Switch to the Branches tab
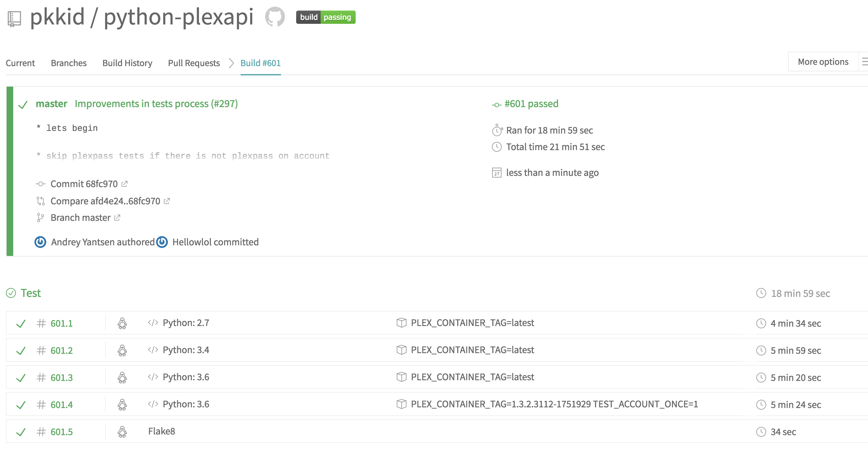Screen dimensions: 868x451 [68, 63]
